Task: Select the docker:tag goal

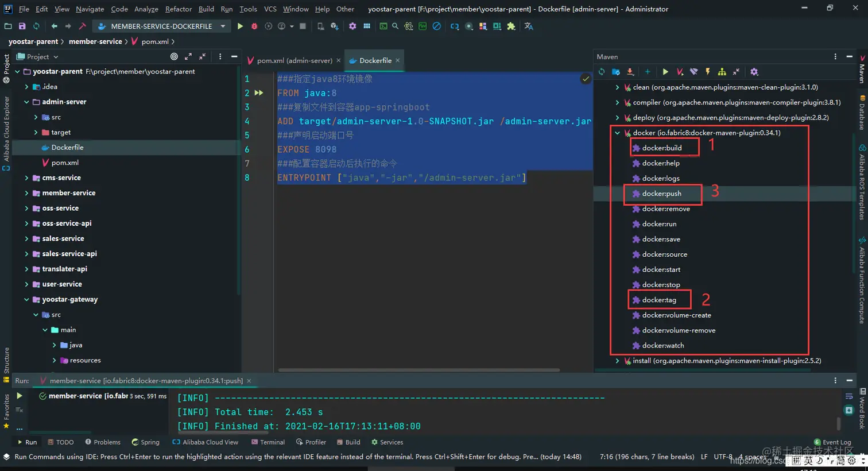Action: [659, 300]
